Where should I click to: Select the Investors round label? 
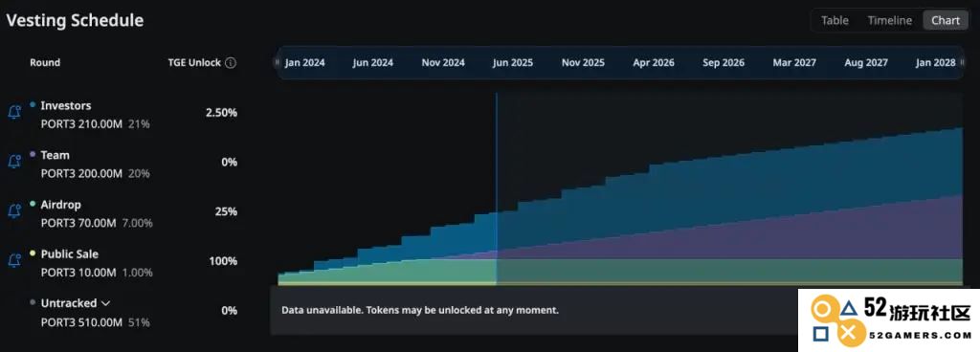click(66, 105)
